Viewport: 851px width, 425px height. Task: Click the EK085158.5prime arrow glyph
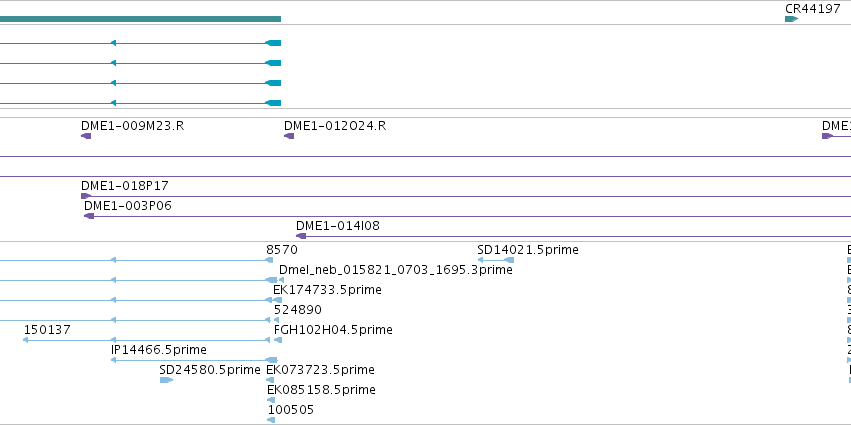[x=271, y=400]
